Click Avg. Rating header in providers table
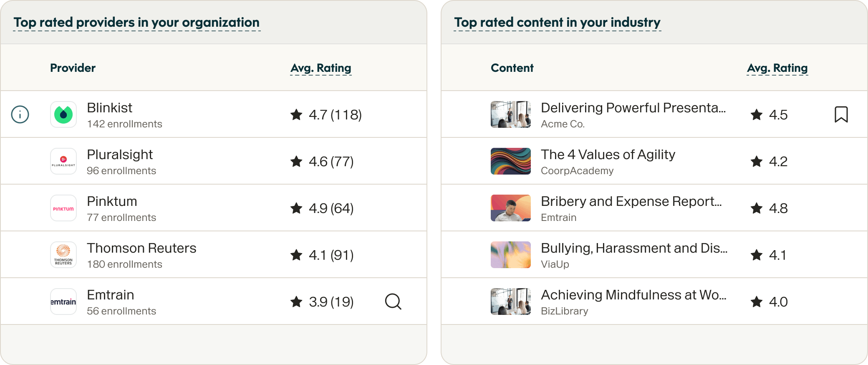 [x=321, y=68]
